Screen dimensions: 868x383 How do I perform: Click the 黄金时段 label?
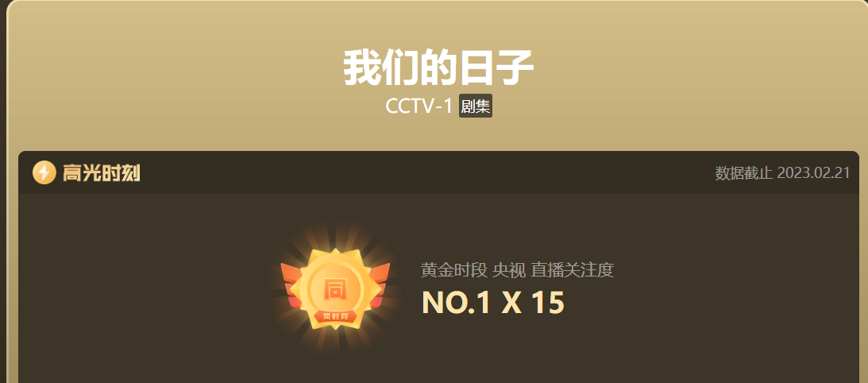point(454,270)
